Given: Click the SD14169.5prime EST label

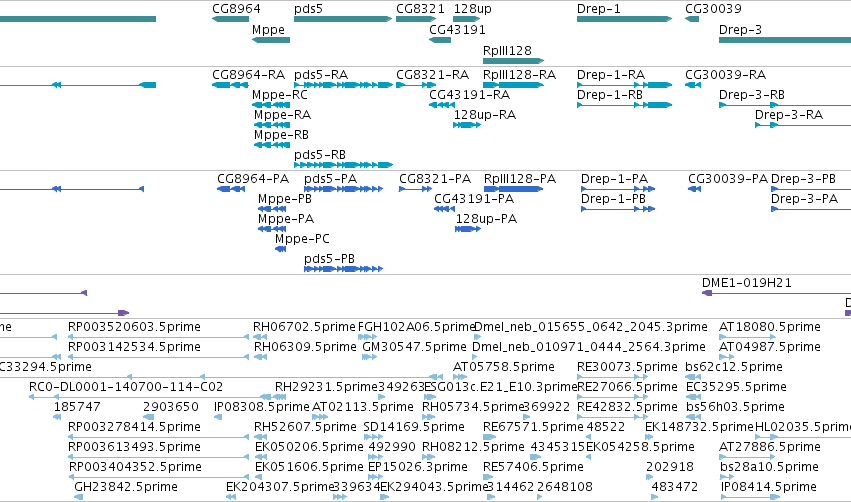Looking at the screenshot, I should (x=414, y=427).
